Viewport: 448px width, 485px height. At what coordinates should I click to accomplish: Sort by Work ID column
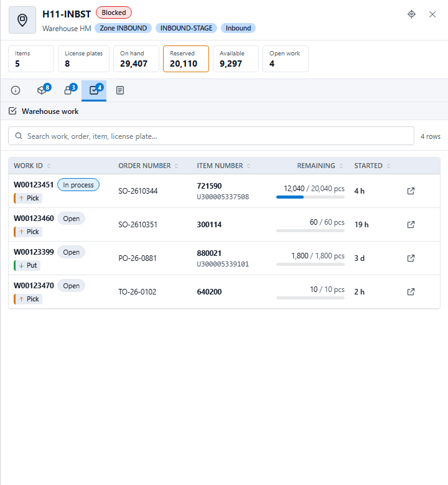[x=32, y=166]
